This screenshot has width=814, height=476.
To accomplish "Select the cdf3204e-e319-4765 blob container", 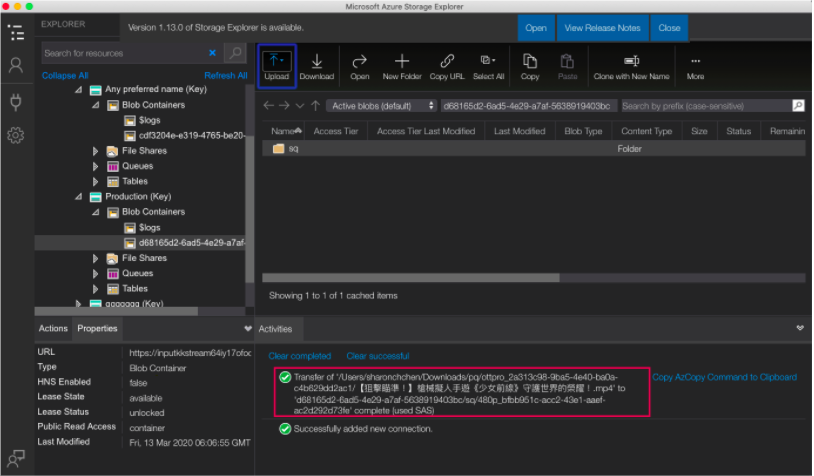I will tap(184, 136).
